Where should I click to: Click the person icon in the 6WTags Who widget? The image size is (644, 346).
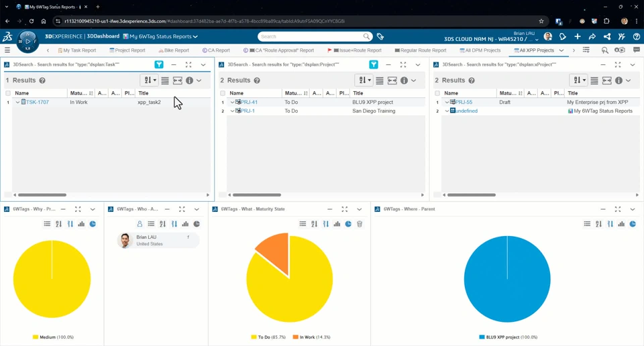pos(140,224)
